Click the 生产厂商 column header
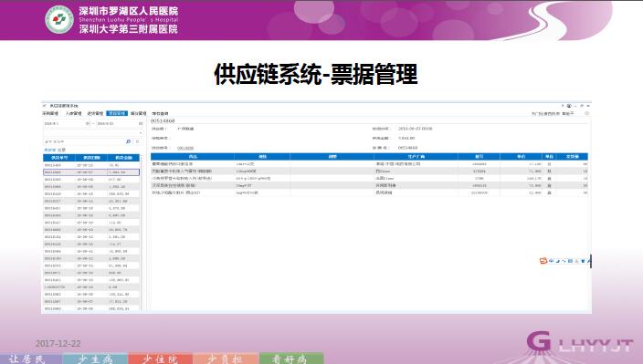643x364 pixels. (x=416, y=156)
